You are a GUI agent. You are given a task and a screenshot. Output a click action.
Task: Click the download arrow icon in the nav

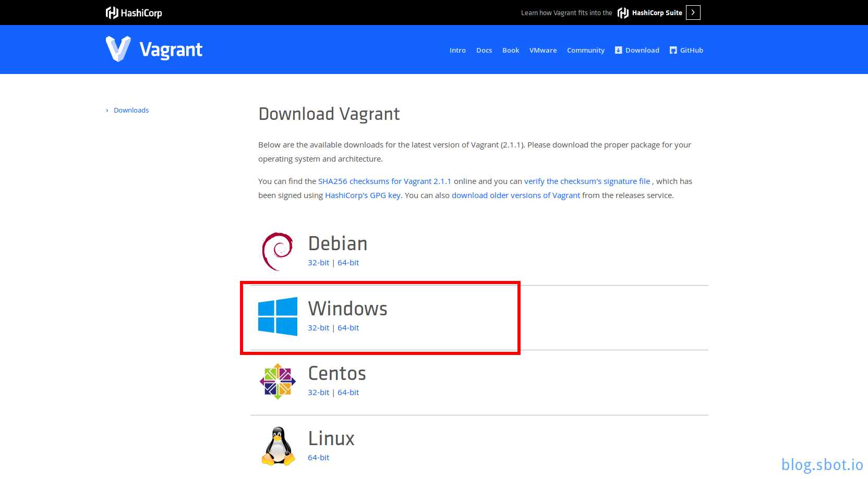(x=619, y=50)
